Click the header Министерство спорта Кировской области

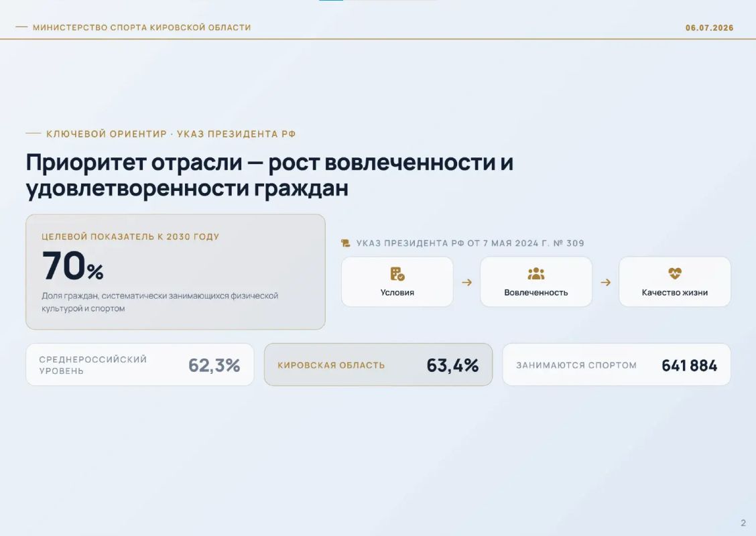(142, 27)
